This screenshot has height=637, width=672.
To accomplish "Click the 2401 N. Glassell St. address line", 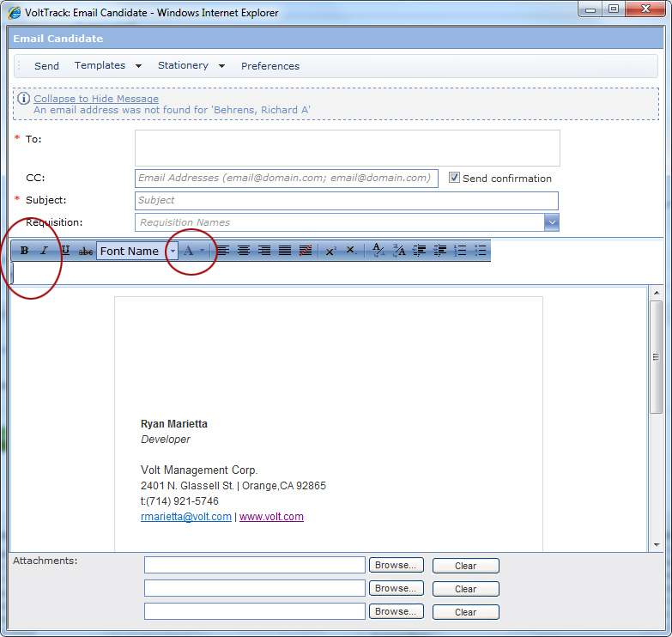I will pyautogui.click(x=233, y=486).
